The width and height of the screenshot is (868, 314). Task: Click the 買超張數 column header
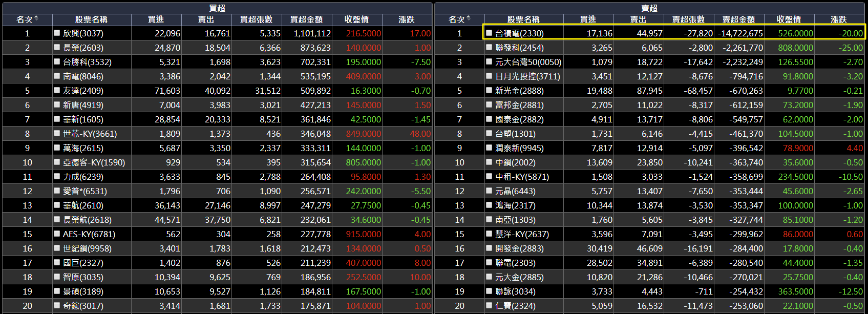(256, 19)
